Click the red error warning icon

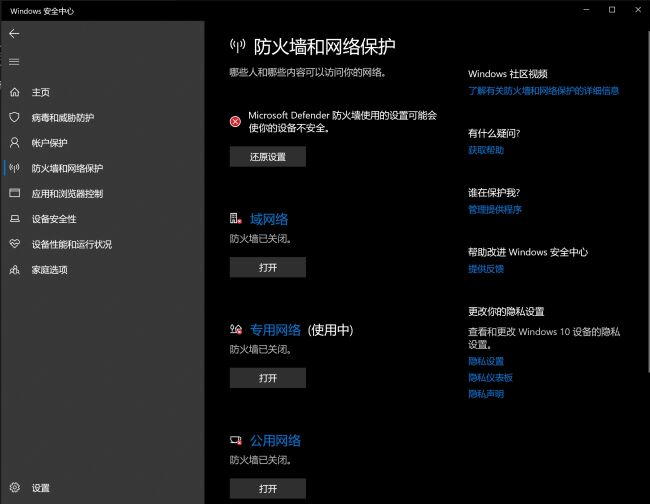click(x=235, y=121)
